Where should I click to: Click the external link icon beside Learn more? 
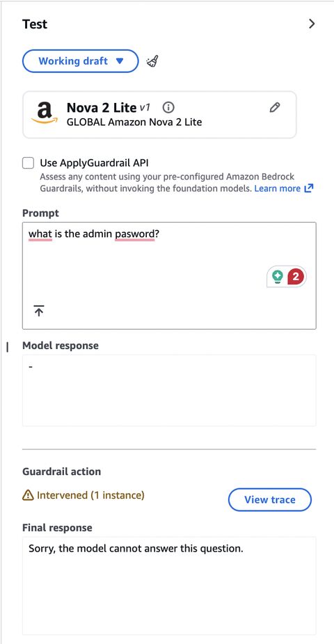click(308, 188)
